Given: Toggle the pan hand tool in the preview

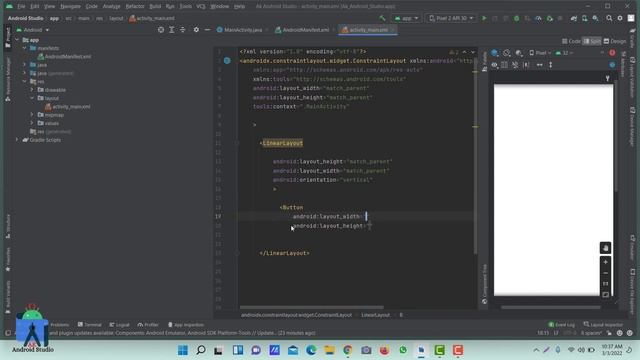Looking at the screenshot, I should (605, 248).
